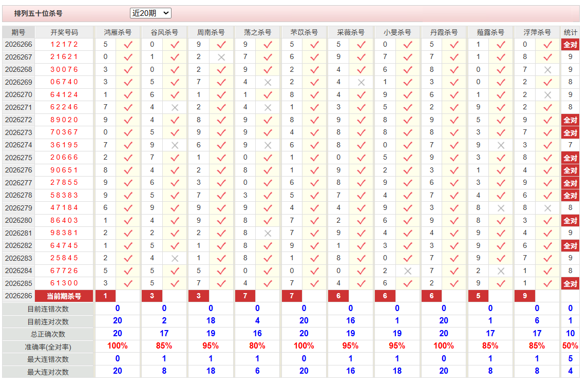Click the cross mark for 周南杀号 in row 2026267
The width and height of the screenshot is (588, 386).
[x=221, y=57]
